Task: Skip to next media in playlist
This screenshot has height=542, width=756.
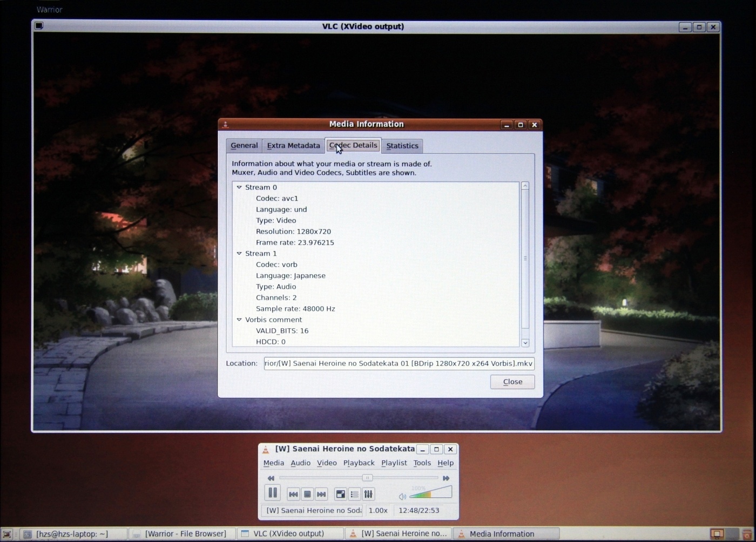Action: point(321,494)
